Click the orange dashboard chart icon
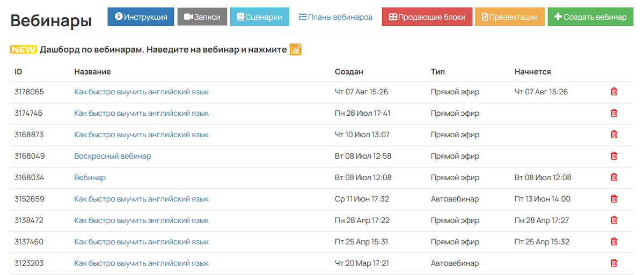 (x=295, y=49)
